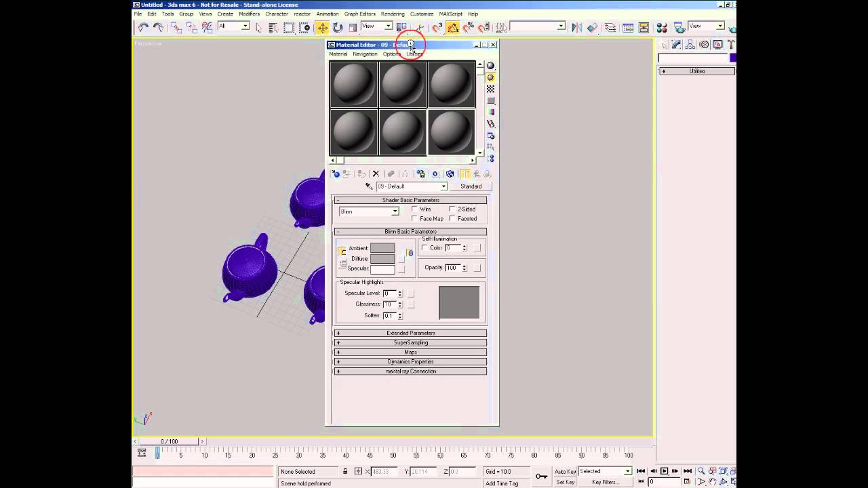Image resolution: width=868 pixels, height=488 pixels.
Task: Click the Undo arrow in the main toolbar
Action: click(x=143, y=27)
